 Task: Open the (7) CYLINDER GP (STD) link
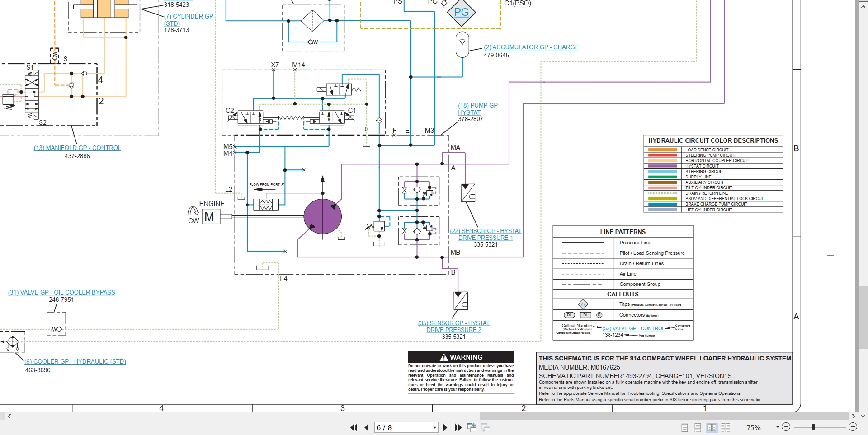point(188,20)
